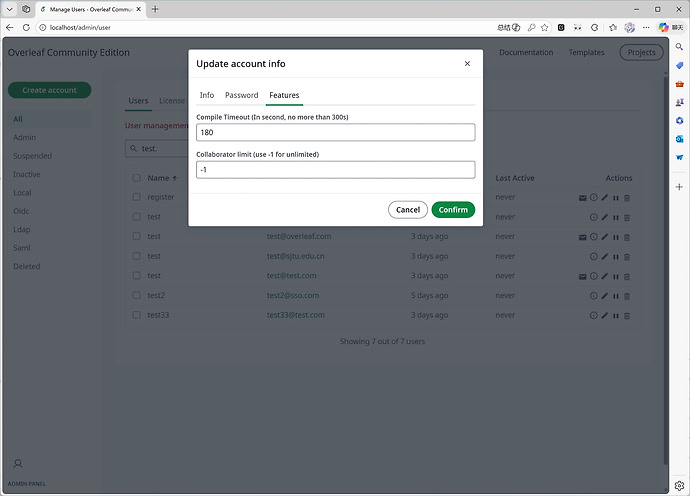Add this page to favorites with the star
The width and height of the screenshot is (690, 496).
tap(545, 27)
